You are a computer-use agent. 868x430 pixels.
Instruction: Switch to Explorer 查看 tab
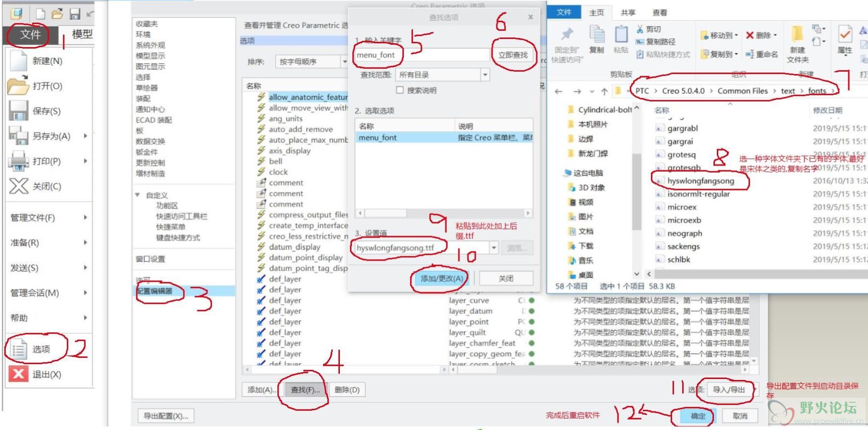660,13
